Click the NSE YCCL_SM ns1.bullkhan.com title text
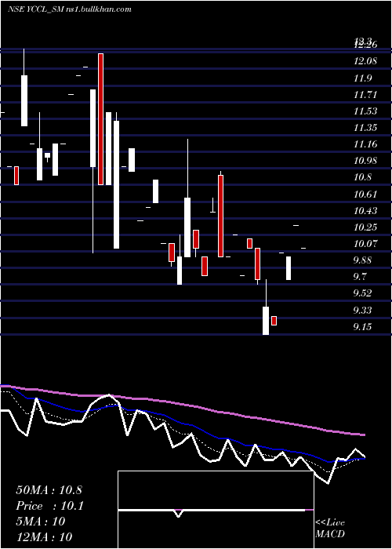 [69, 9]
